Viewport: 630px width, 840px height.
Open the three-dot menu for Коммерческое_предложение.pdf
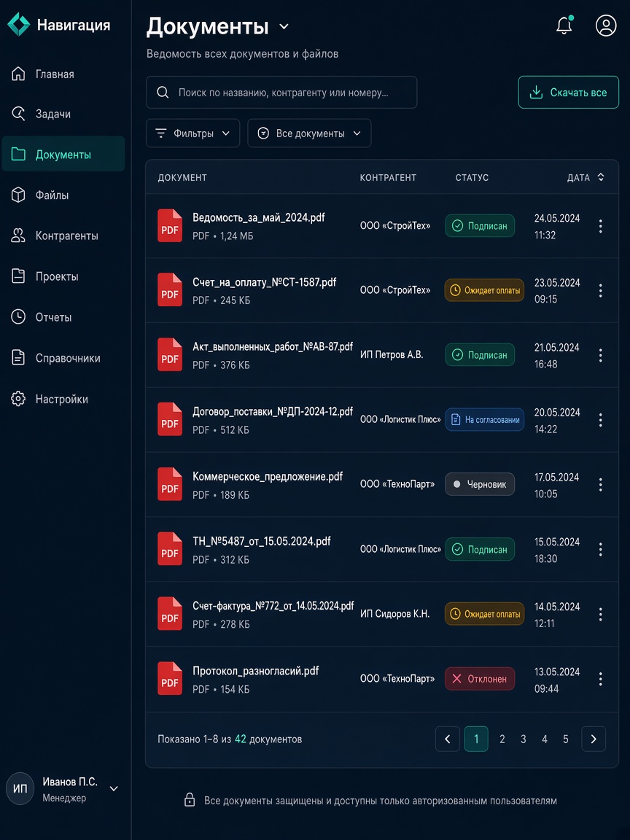click(x=601, y=485)
